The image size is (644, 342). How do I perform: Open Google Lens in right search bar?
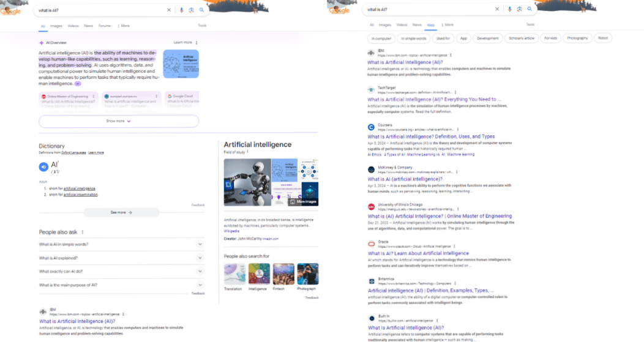(x=520, y=9)
